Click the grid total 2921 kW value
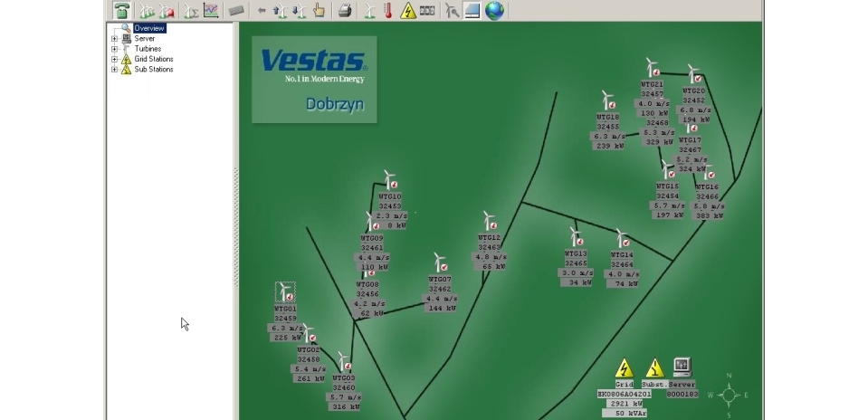Viewport: 868px width, 420px height. click(x=625, y=404)
